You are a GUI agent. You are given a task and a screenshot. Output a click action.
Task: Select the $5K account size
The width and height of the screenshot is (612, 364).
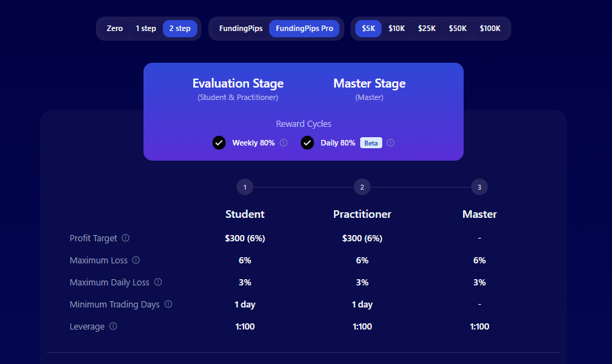(368, 28)
